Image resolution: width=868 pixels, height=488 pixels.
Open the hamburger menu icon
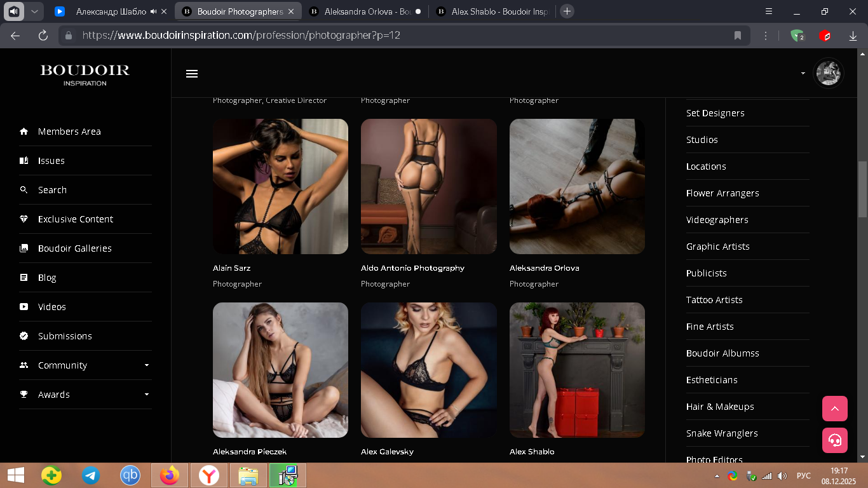pos(192,74)
